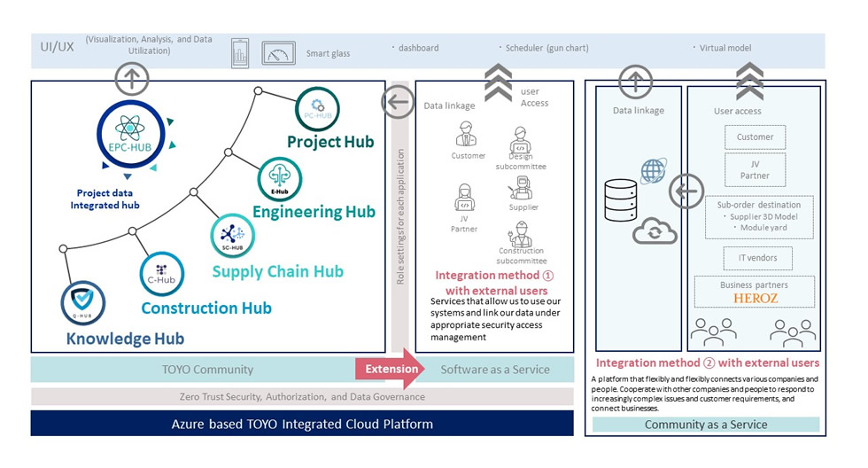Select the Customer box under User access
Viewport: 868px width, 468px height.
click(755, 137)
